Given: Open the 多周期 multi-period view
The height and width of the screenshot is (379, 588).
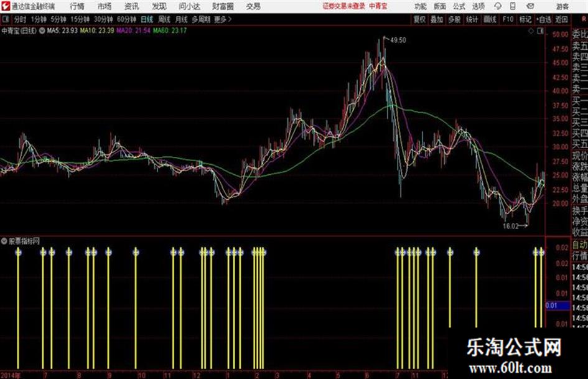Looking at the screenshot, I should (201, 19).
